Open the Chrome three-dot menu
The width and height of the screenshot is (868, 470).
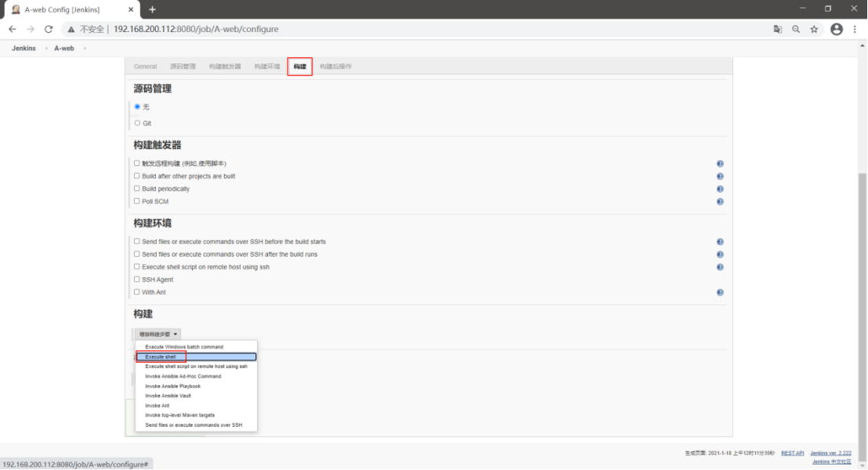[x=855, y=29]
